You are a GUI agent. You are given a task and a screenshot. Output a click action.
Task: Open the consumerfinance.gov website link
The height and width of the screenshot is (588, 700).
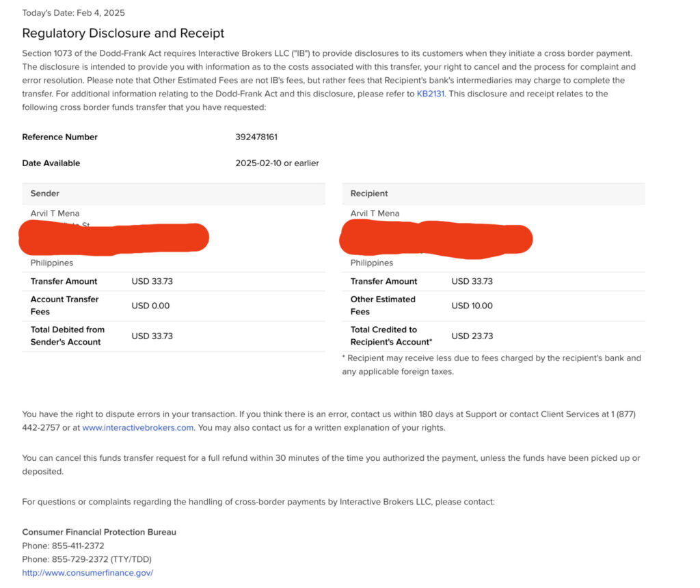tap(87, 573)
